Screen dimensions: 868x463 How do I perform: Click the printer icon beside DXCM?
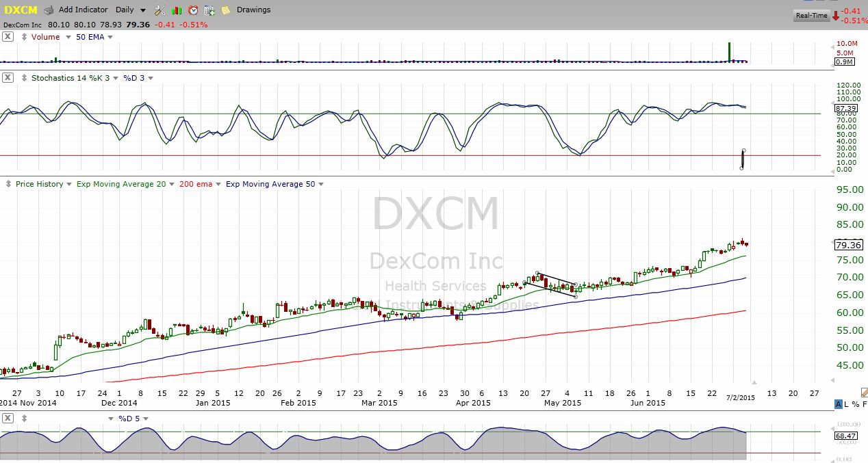(x=49, y=10)
